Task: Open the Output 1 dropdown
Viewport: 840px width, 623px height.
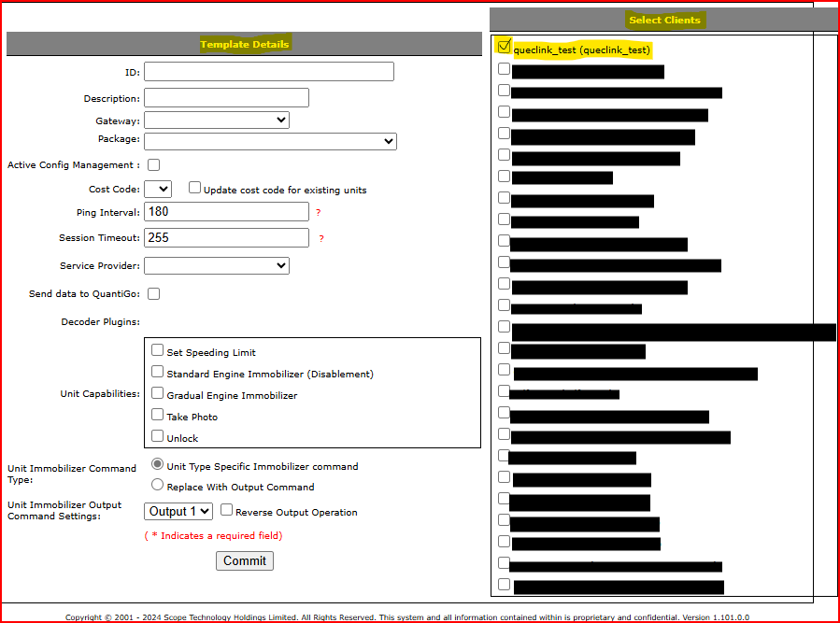Action: click(178, 512)
